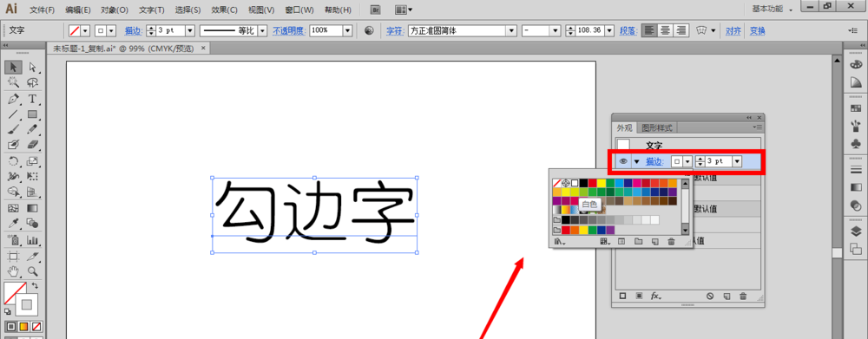Select the Gradient tool

point(32,208)
